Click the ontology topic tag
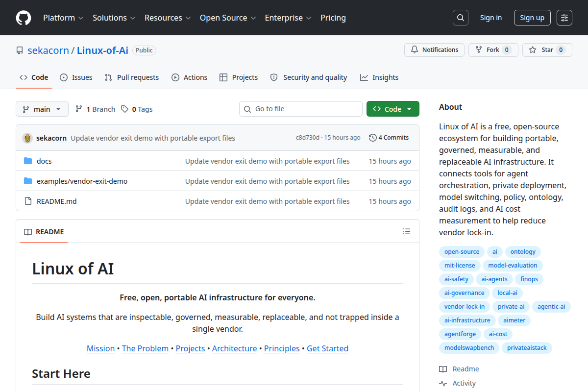The width and height of the screenshot is (588, 392). pyautogui.click(x=523, y=252)
